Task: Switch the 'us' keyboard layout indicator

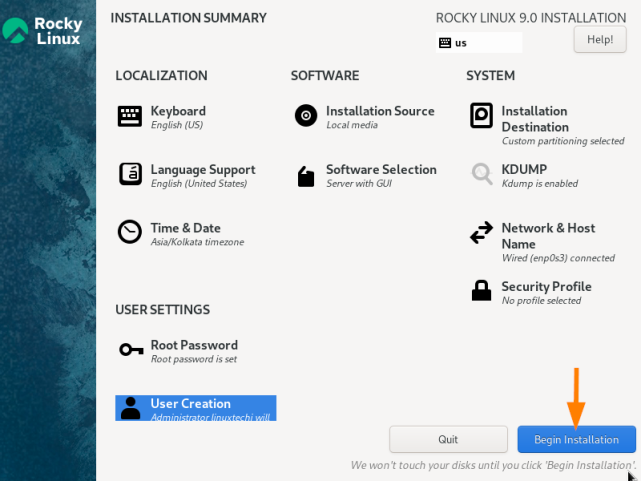Action: point(479,43)
